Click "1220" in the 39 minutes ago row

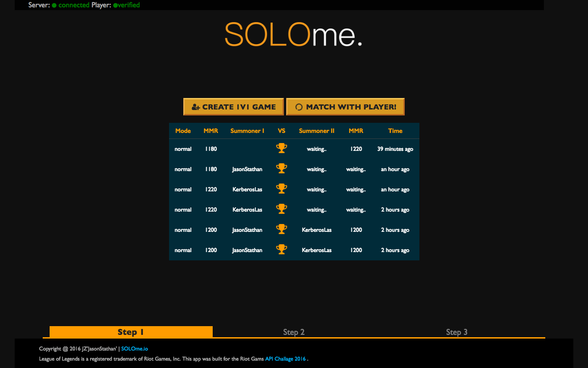pos(356,149)
